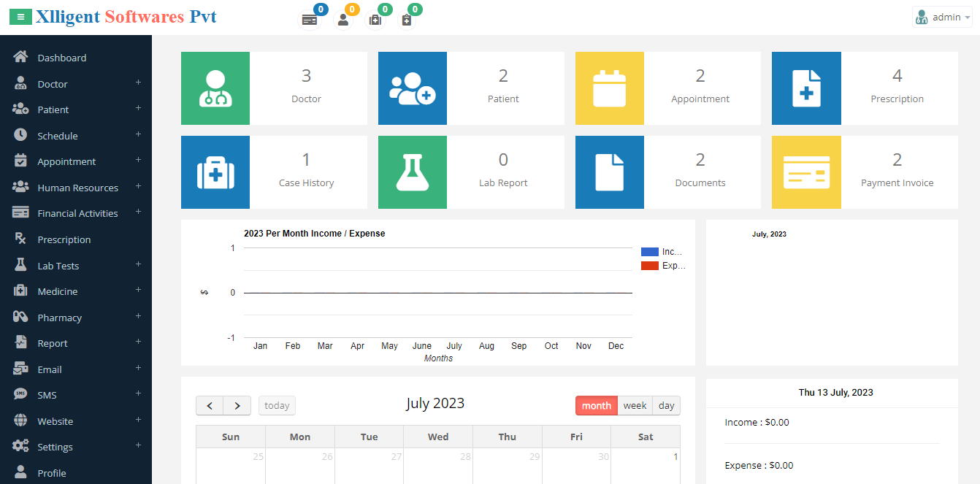This screenshot has height=484, width=980.
Task: Open the Case History medical kit icon
Action: 215,172
